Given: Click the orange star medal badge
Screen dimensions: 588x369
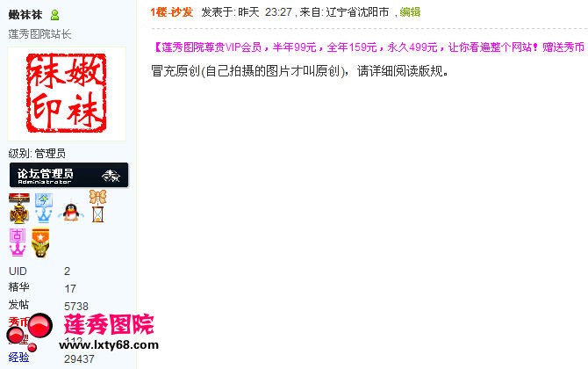Looking at the screenshot, I should 40,242.
